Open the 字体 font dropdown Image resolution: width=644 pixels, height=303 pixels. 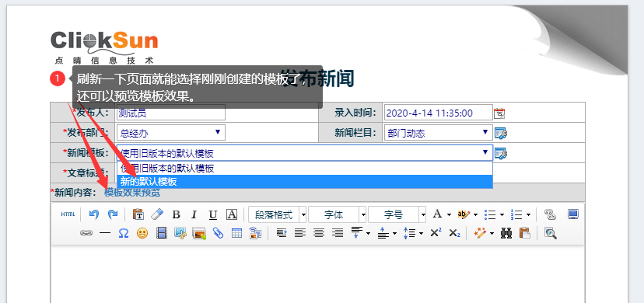pos(338,214)
